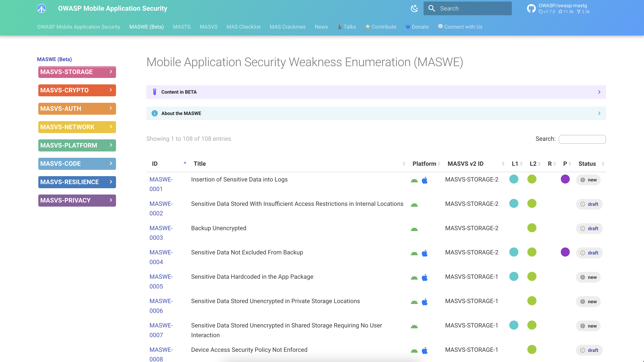Viewport: 644px width, 362px height.
Task: Click the GitHub repository icon
Action: pos(531,8)
